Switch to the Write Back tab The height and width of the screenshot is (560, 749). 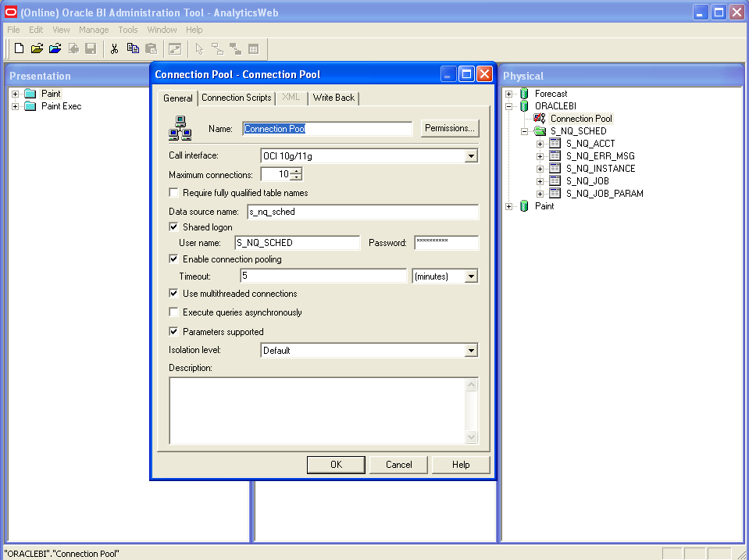tap(333, 98)
